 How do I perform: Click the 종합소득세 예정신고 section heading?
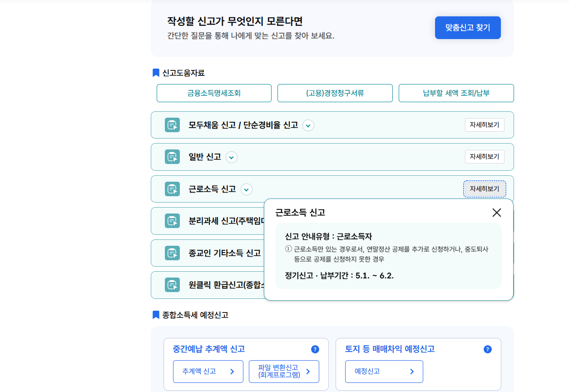(195, 315)
